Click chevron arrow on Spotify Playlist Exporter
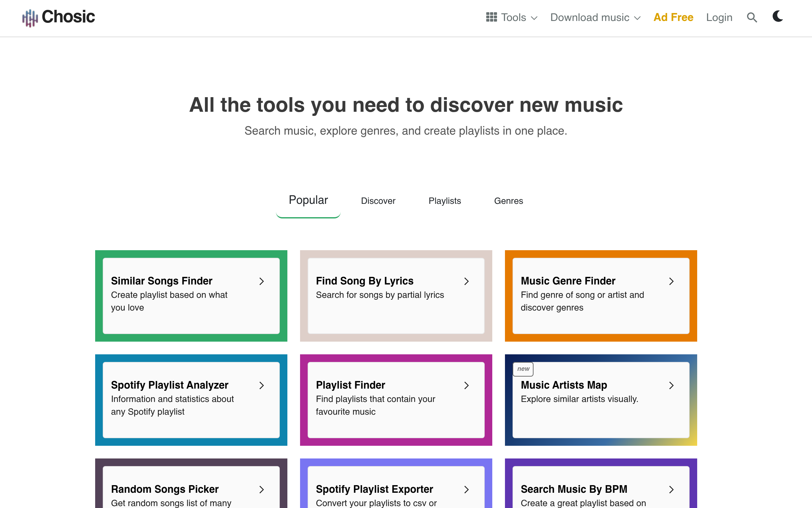The image size is (812, 508). pyautogui.click(x=466, y=490)
